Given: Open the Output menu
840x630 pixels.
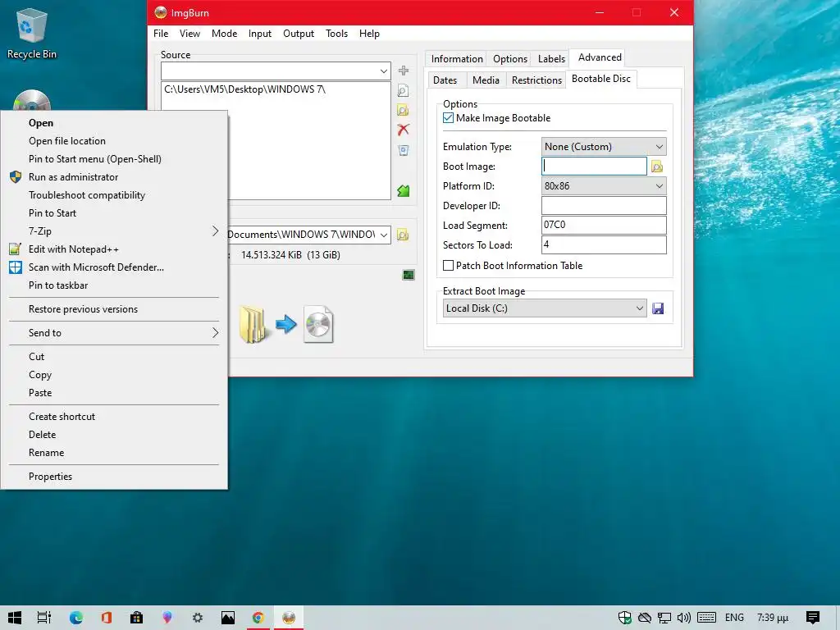Looking at the screenshot, I should 299,33.
